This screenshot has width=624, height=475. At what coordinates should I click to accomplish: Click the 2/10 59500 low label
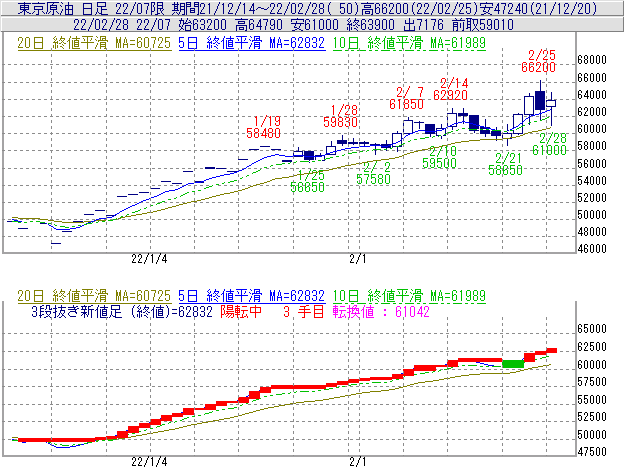click(x=440, y=157)
